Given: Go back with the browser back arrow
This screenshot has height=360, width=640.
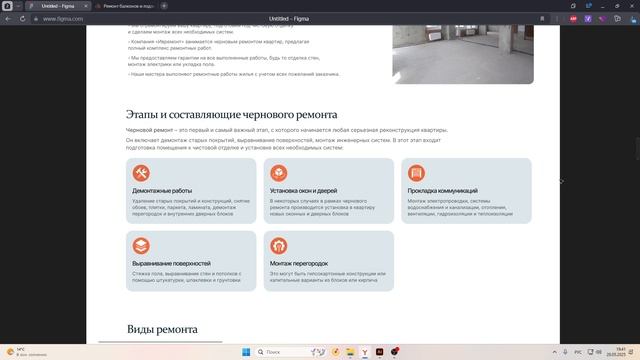Looking at the screenshot, I should pos(8,19).
